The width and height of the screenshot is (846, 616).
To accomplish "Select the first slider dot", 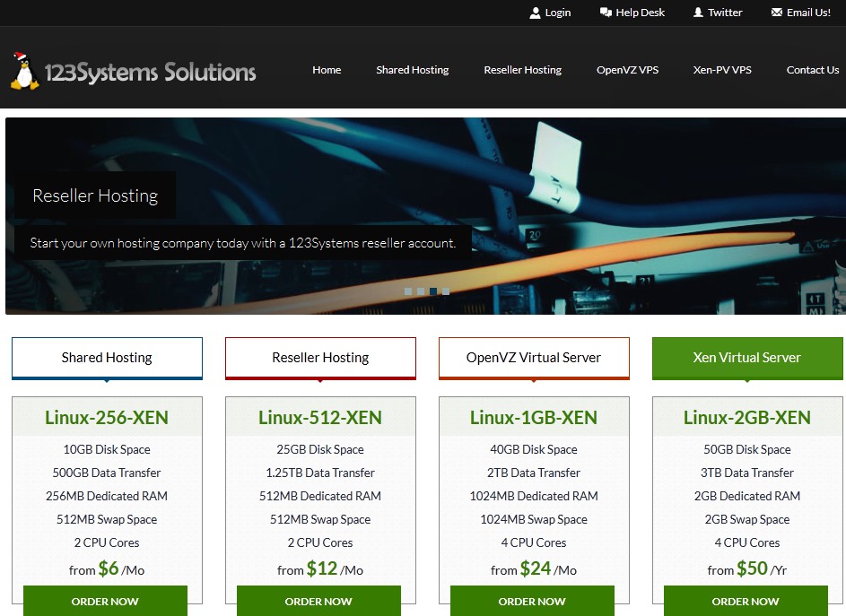I will pyautogui.click(x=408, y=291).
